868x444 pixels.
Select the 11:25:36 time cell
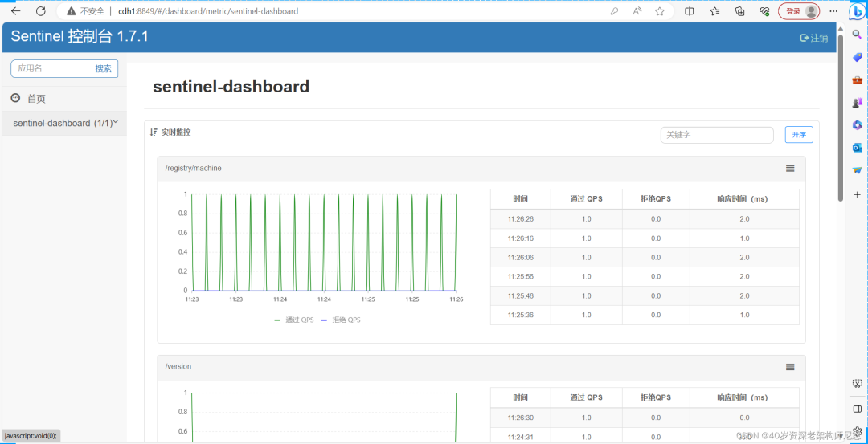pos(520,315)
